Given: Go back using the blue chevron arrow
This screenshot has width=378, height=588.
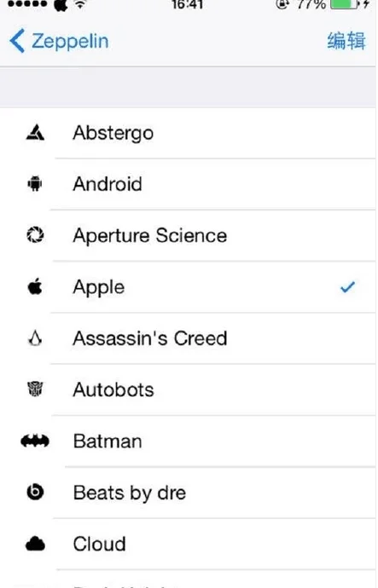Looking at the screenshot, I should point(17,41).
